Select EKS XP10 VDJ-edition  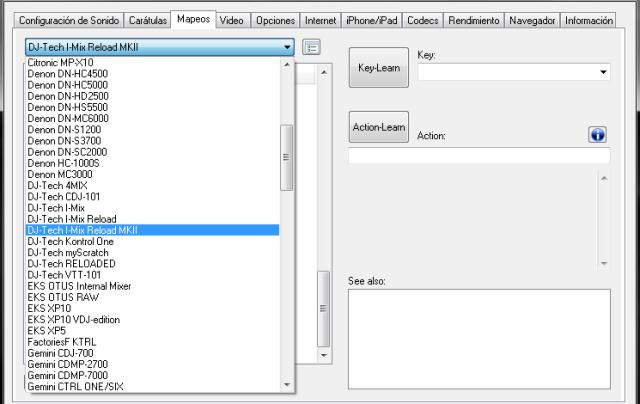coord(153,320)
